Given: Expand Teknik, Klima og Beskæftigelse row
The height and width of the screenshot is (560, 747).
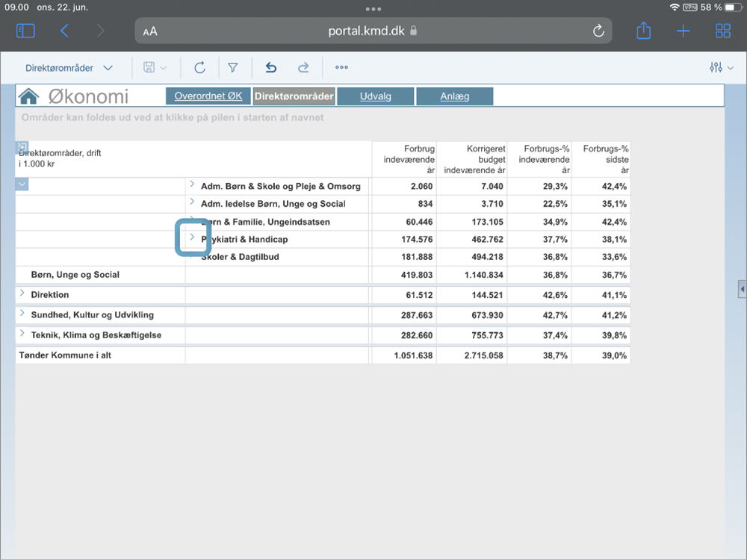Looking at the screenshot, I should click(x=22, y=334).
